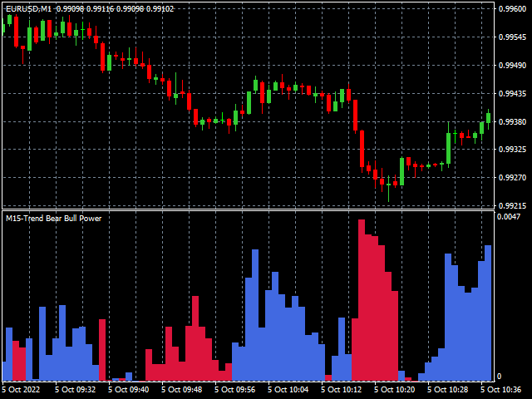This screenshot has width=532, height=399.
Task: Click the tallest red histogram bar
Action: (x=362, y=299)
